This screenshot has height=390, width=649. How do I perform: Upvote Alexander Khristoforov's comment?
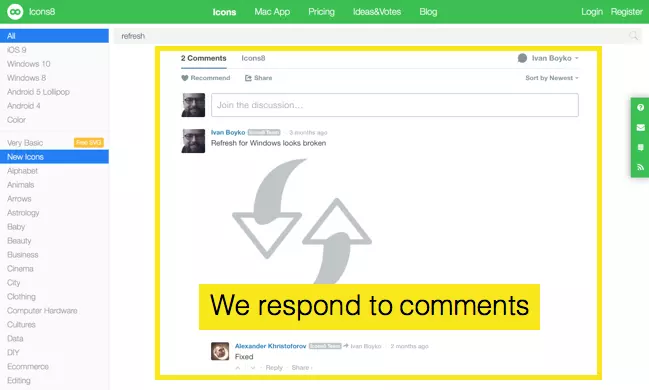[x=238, y=368]
